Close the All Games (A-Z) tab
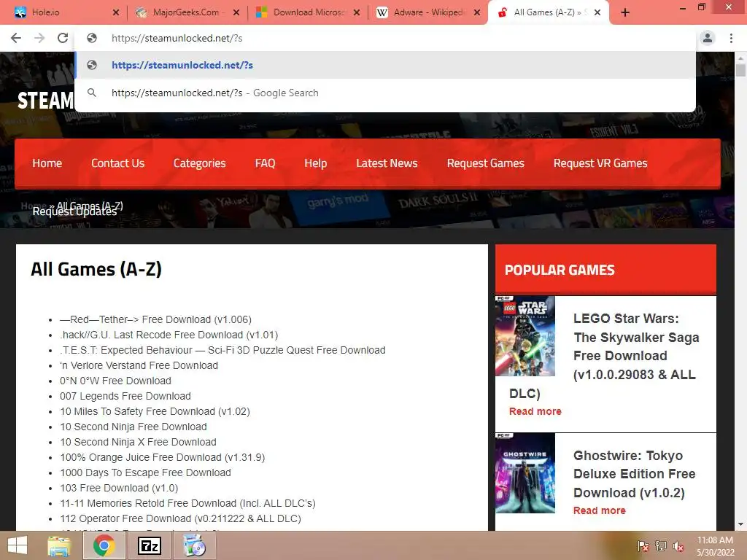The width and height of the screenshot is (747, 560). tap(597, 13)
